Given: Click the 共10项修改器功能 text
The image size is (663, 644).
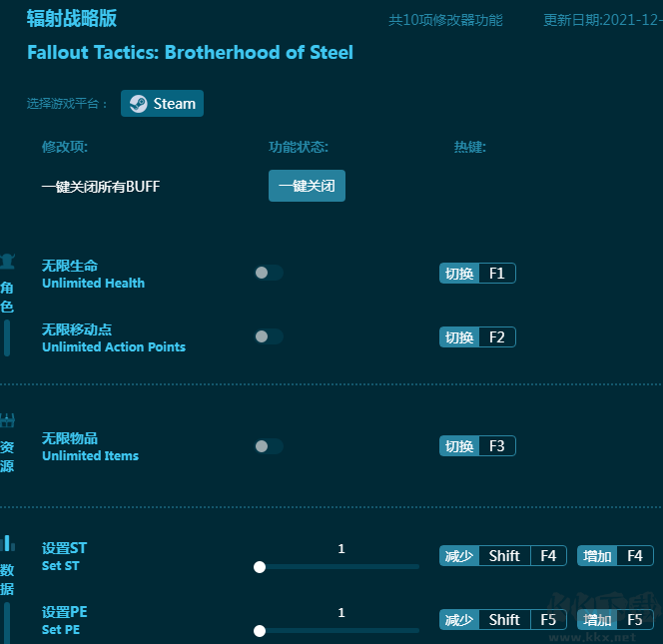Looking at the screenshot, I should pos(445,20).
